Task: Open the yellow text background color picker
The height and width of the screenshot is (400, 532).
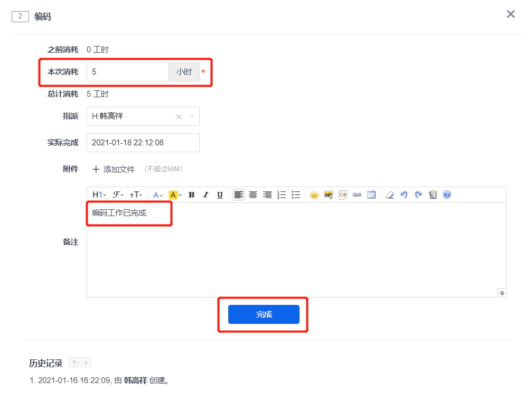Action: point(175,195)
